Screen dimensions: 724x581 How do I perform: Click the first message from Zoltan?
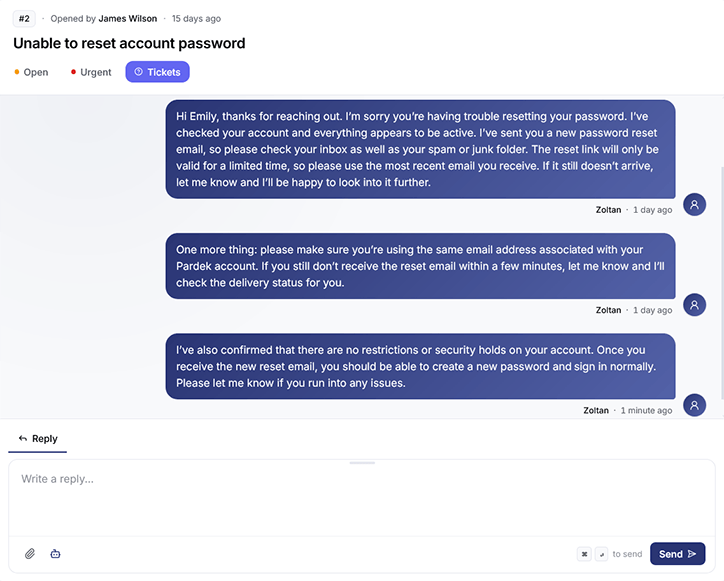[420, 149]
